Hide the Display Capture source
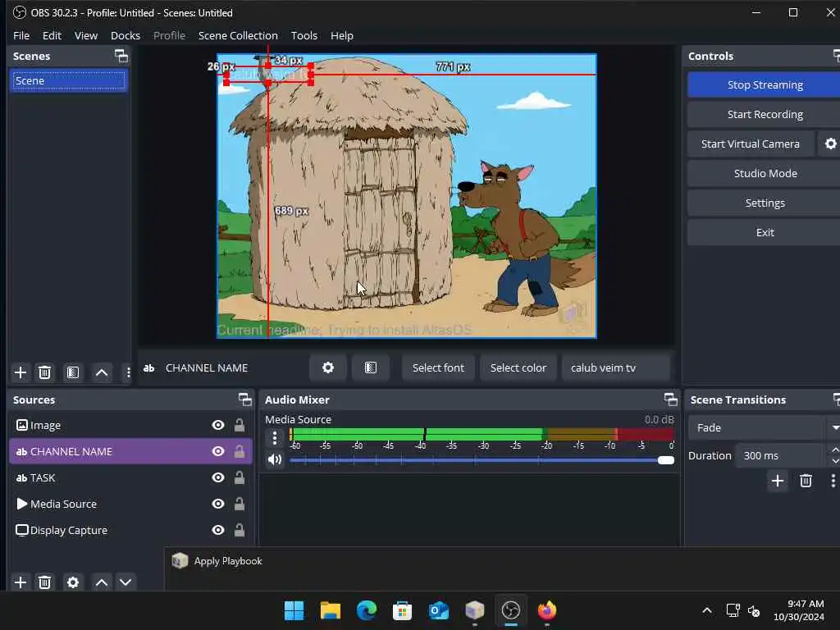The width and height of the screenshot is (840, 630). 218,531
